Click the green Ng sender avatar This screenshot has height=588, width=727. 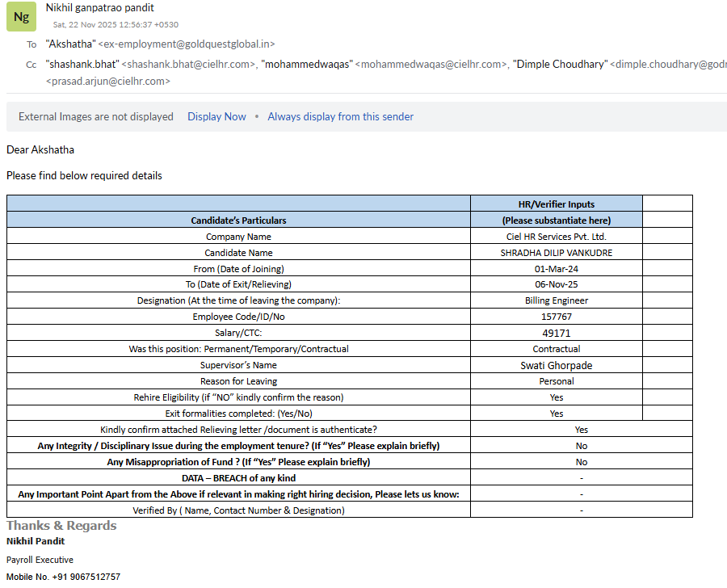click(22, 16)
